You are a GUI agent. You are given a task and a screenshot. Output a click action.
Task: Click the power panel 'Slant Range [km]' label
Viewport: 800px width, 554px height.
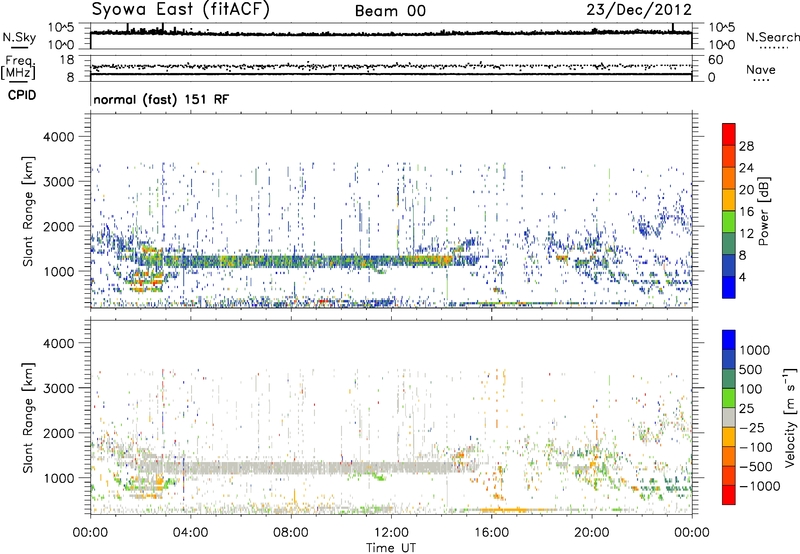click(28, 211)
